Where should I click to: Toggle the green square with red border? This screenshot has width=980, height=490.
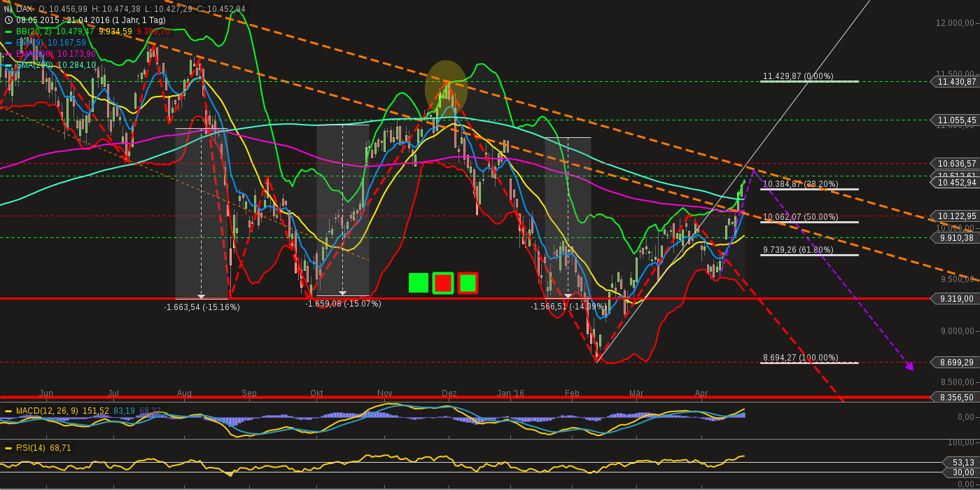coord(467,283)
